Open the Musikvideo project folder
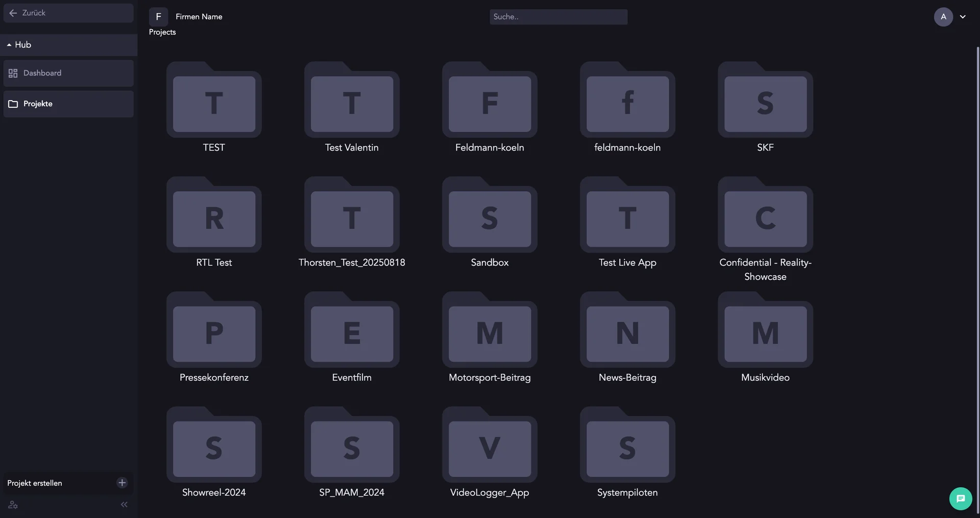 coord(765,330)
